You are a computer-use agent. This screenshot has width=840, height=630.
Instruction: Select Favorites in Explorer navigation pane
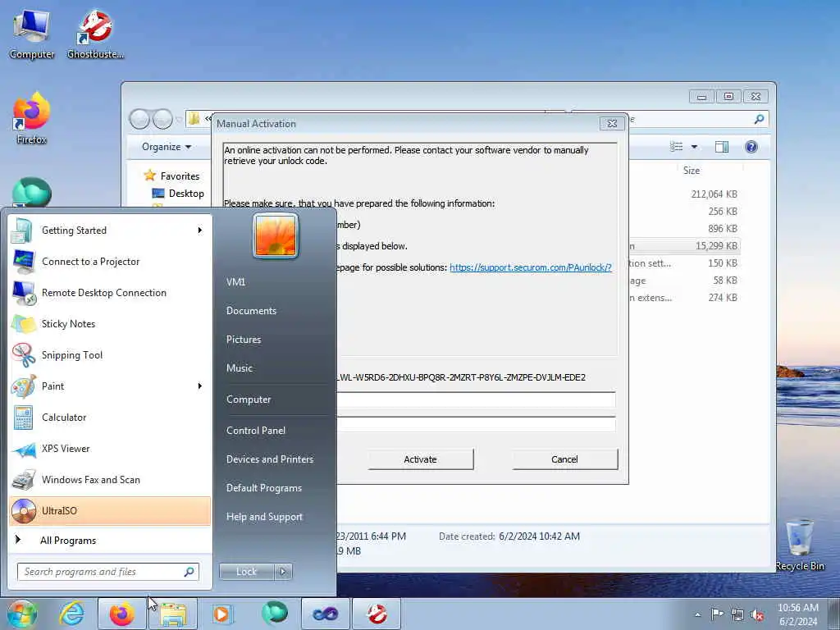[x=172, y=176]
